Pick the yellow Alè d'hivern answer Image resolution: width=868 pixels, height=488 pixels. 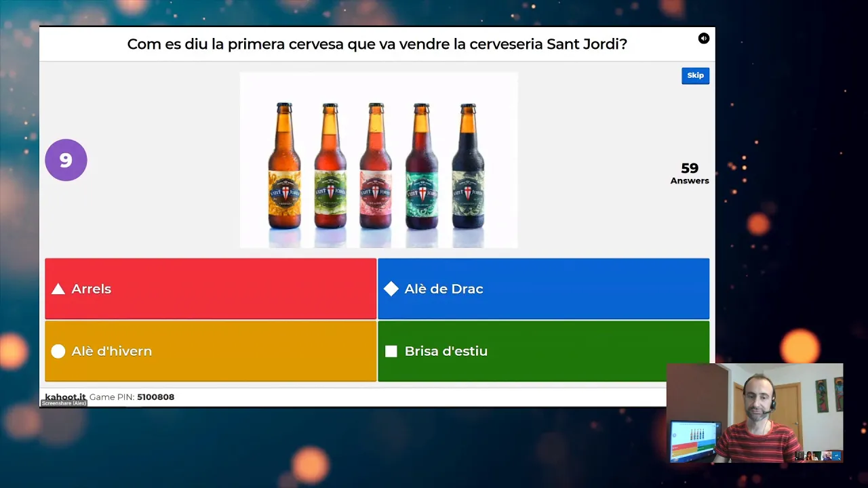click(x=210, y=351)
